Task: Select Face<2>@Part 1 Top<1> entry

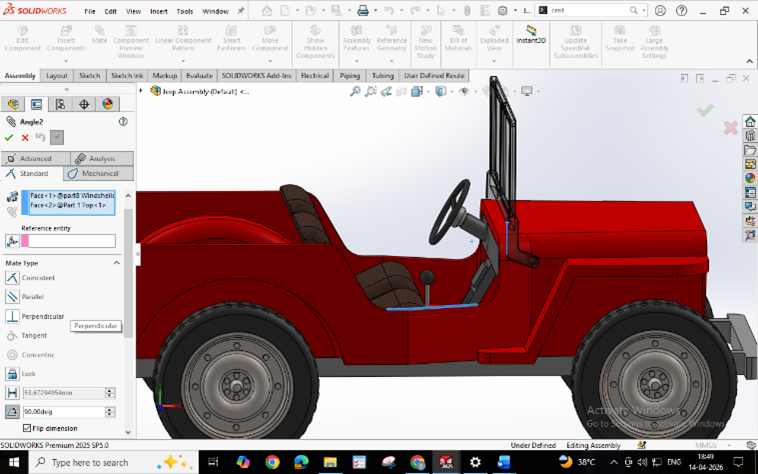Action: [68, 205]
